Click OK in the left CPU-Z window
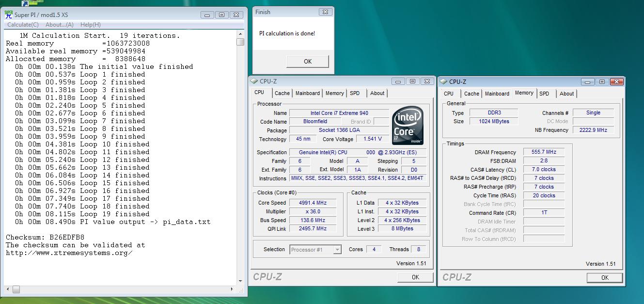Viewport: 644px width, 304px height. coord(415,277)
